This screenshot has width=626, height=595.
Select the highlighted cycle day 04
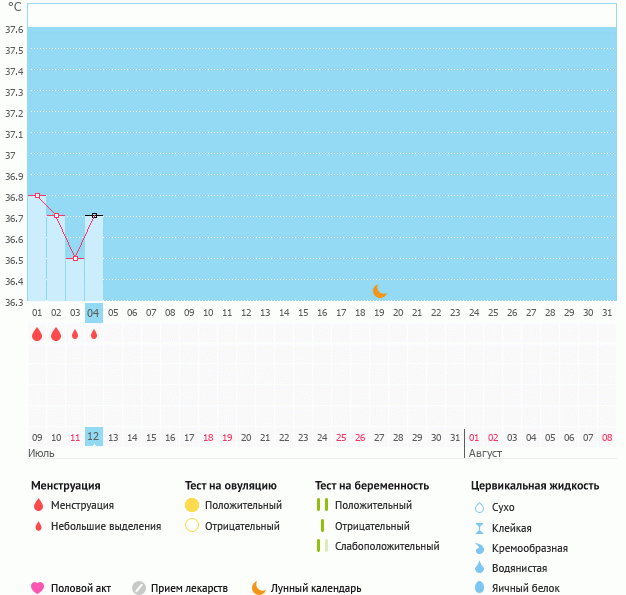94,313
